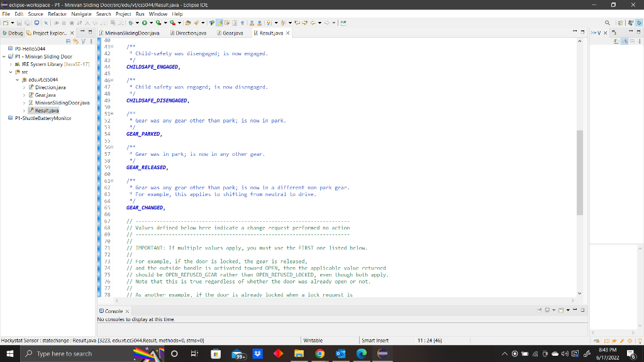Toggle Show Whitespace Characters
This screenshot has width=644, height=362.
click(242, 22)
